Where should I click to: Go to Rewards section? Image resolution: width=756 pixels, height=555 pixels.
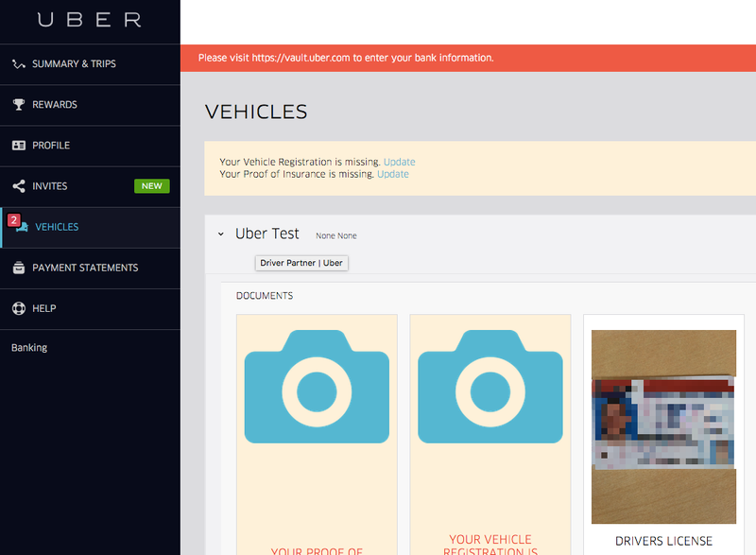click(90, 105)
